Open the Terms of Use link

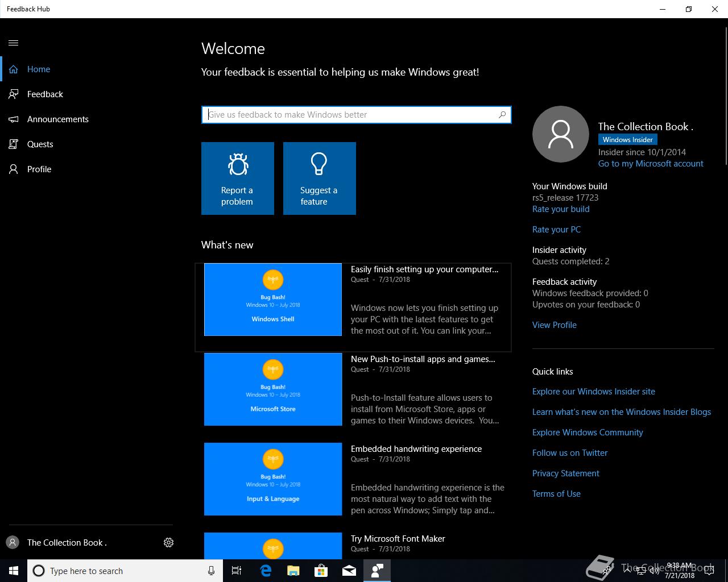tap(556, 494)
